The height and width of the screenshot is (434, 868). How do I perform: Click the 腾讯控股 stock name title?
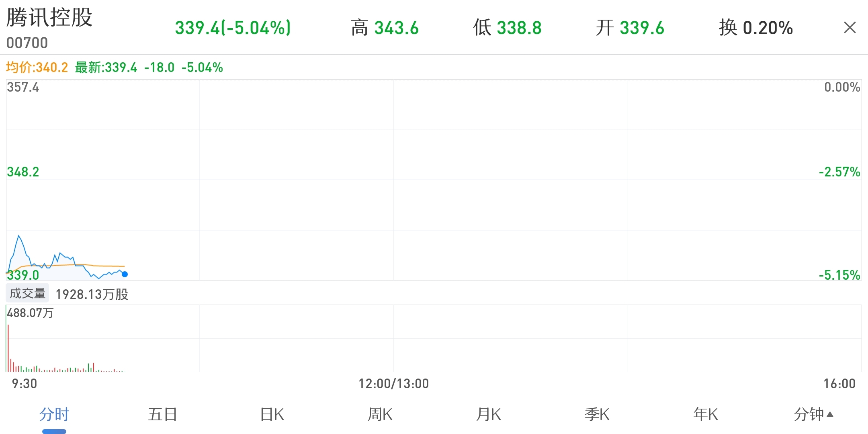49,18
